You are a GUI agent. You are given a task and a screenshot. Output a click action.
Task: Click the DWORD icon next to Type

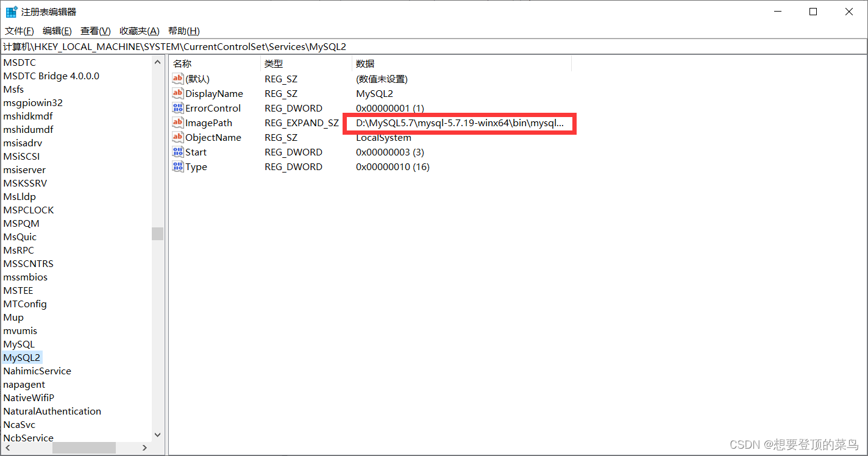click(x=178, y=166)
